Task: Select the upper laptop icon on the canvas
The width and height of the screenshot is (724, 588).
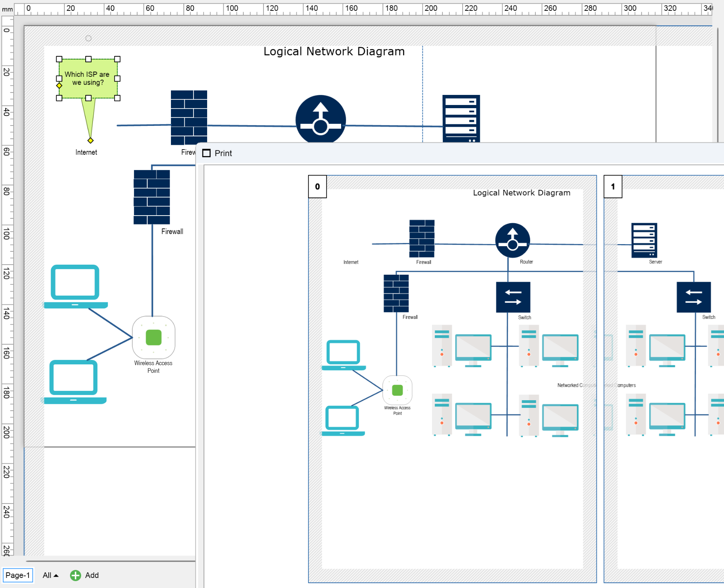Action: tap(76, 286)
